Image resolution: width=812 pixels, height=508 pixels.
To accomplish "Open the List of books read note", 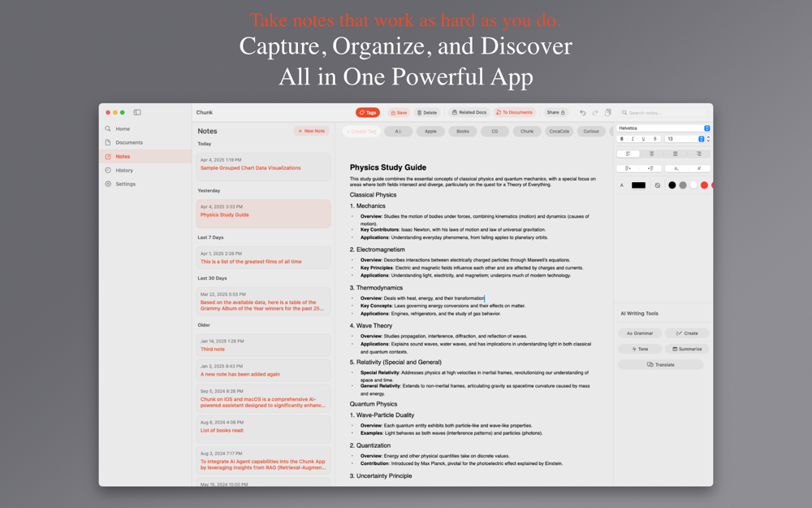I will [x=263, y=429].
